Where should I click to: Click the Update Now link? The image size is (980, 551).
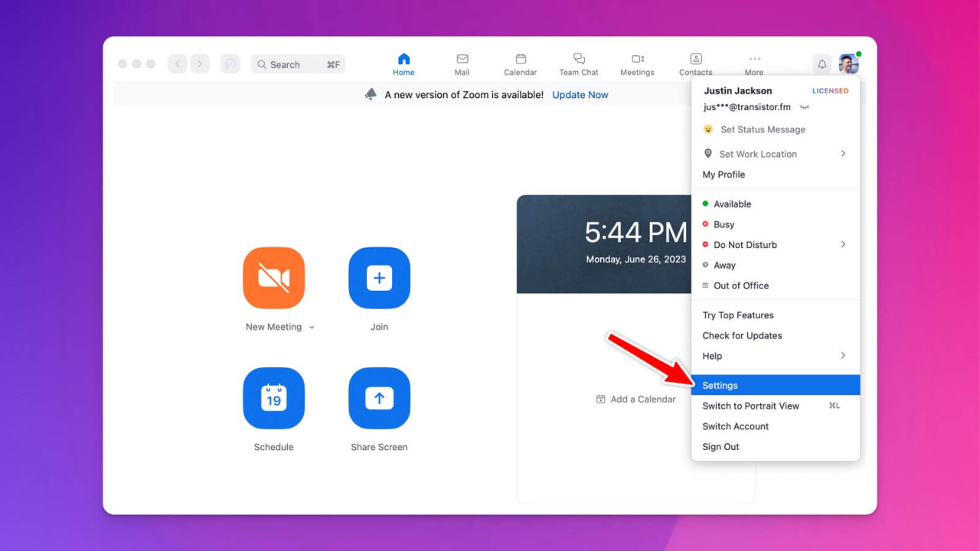coord(580,95)
